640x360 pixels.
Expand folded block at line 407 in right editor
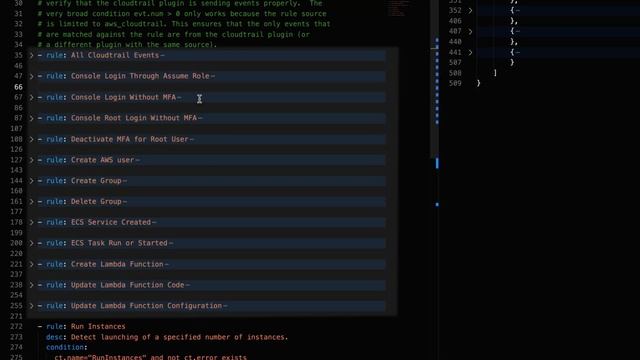click(470, 31)
